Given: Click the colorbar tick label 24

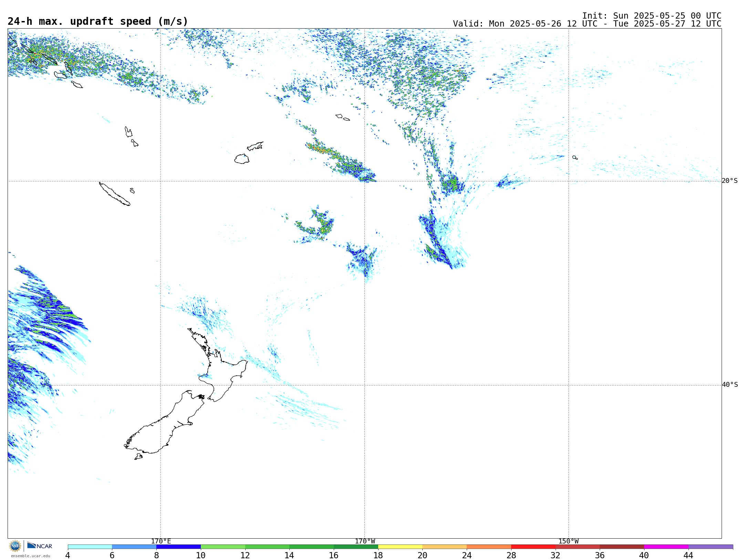Looking at the screenshot, I should coord(467,555).
